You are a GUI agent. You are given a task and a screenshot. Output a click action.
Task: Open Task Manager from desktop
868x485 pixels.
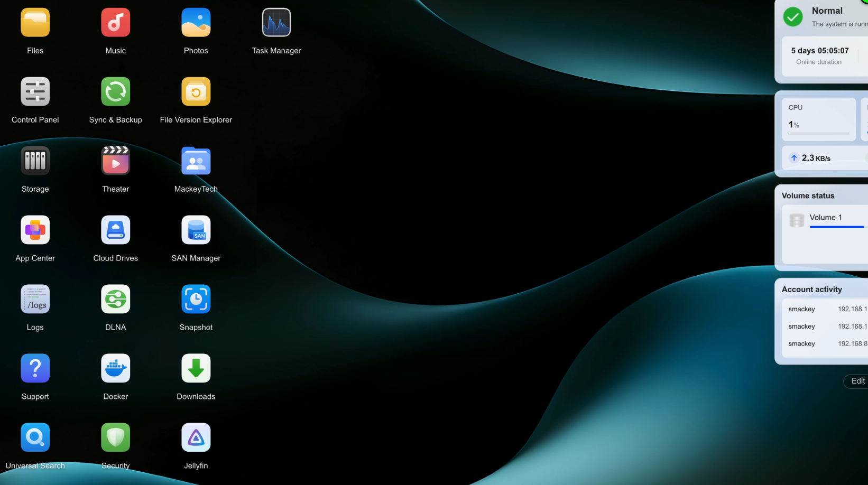[x=276, y=22]
